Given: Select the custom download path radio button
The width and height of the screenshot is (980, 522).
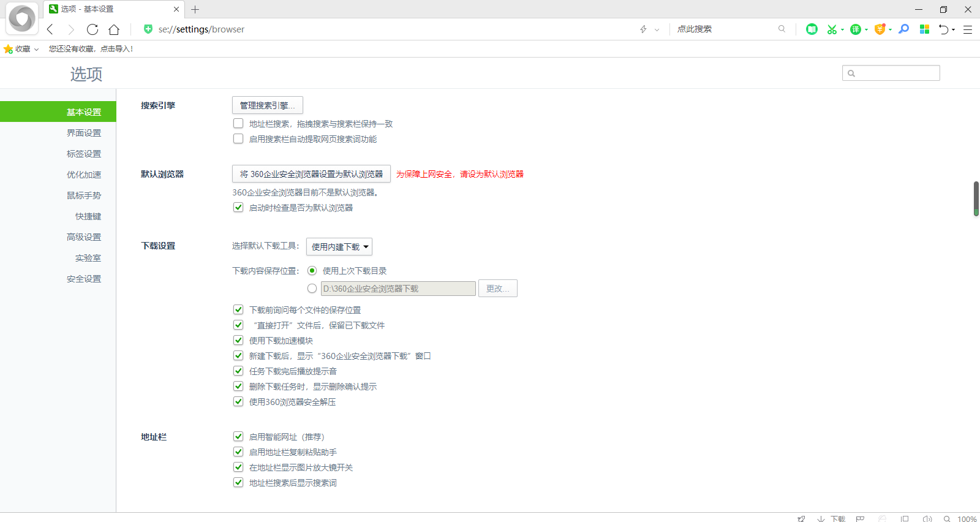Looking at the screenshot, I should tap(312, 288).
